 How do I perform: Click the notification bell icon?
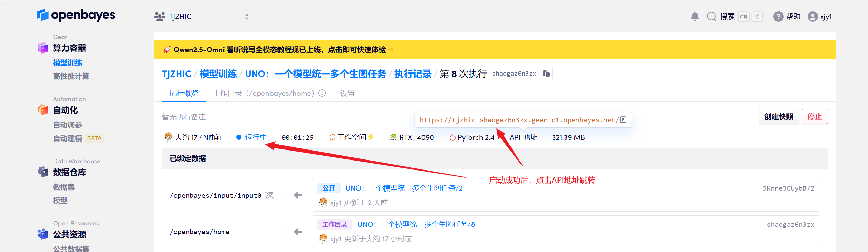pos(695,17)
